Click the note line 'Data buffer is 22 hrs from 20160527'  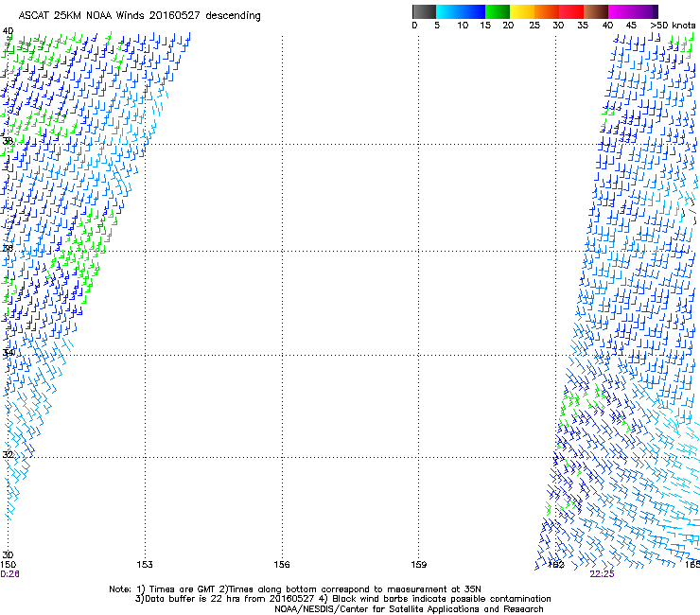pos(342,599)
